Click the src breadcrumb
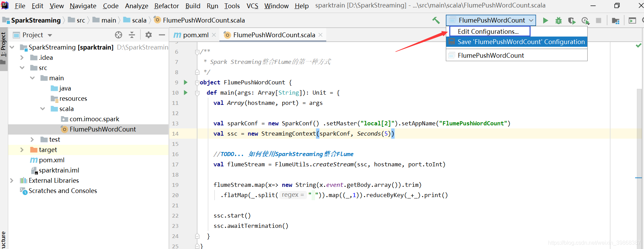 [81, 20]
